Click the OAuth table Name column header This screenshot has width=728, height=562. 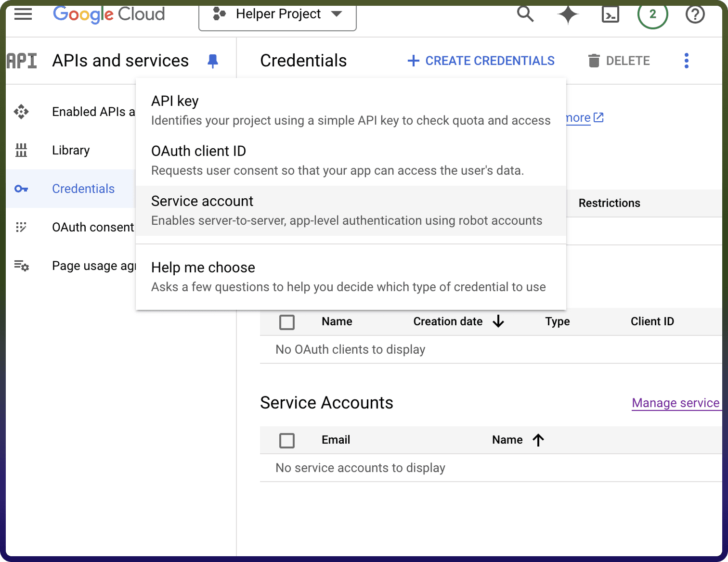(337, 321)
